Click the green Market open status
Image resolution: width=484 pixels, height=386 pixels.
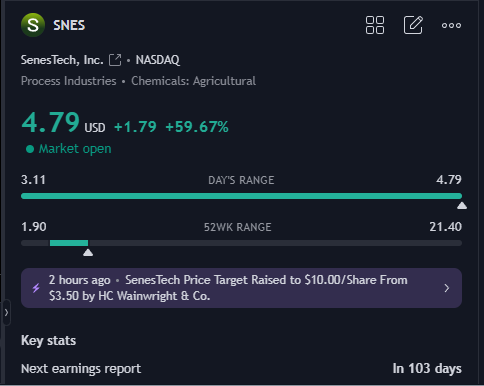click(69, 149)
